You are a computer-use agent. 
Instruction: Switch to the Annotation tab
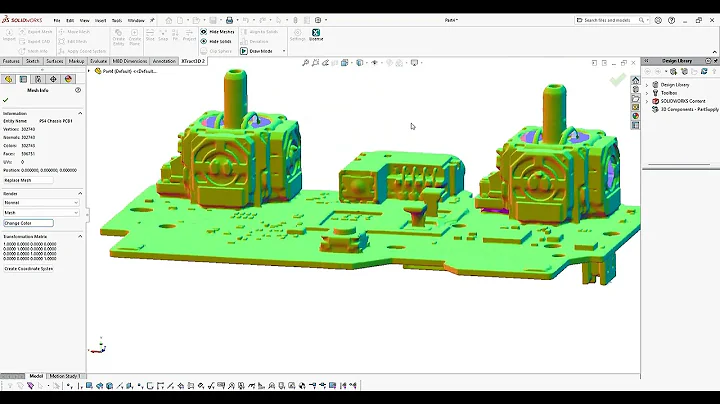tap(164, 61)
